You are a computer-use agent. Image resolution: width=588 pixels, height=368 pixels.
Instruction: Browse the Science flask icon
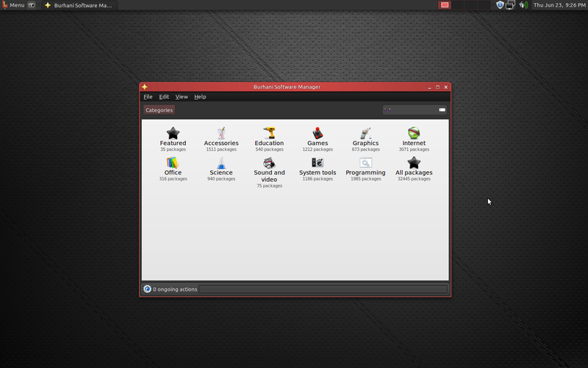(221, 163)
